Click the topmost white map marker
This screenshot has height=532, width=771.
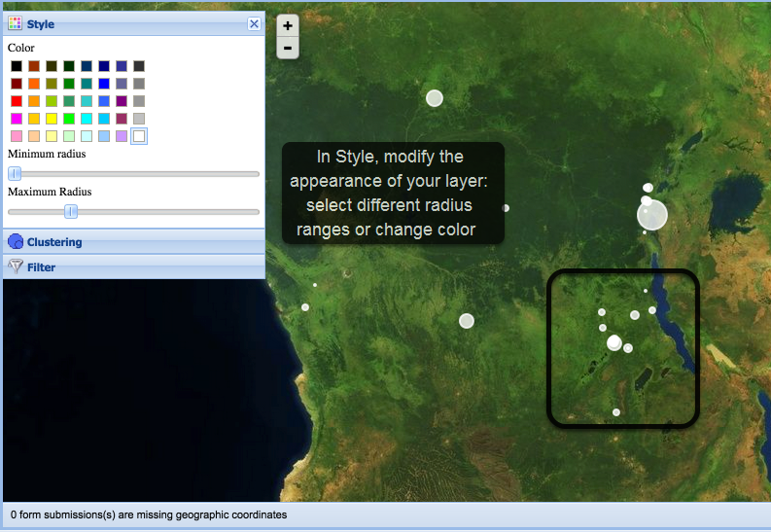pos(435,98)
